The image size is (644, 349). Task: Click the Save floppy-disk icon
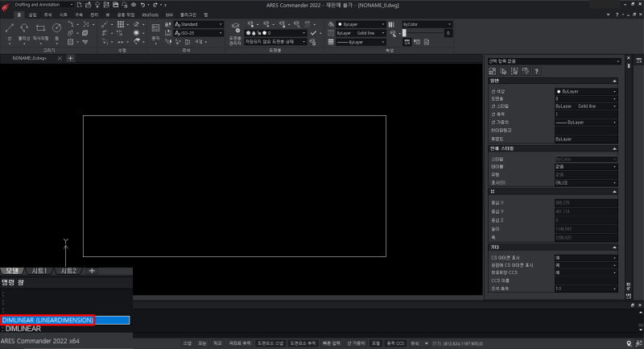[x=115, y=5]
